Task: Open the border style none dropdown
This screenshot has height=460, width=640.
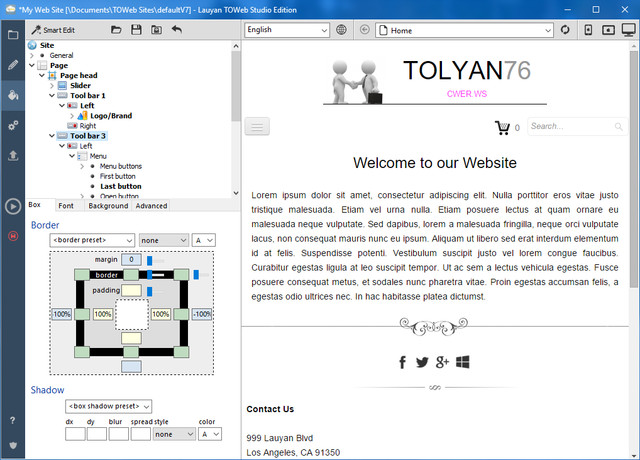Action: [164, 240]
